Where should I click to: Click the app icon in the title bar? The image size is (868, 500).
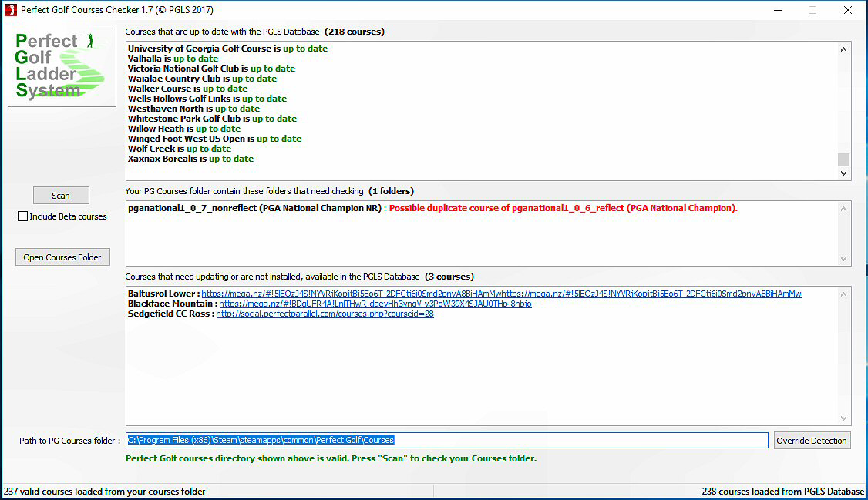10,10
